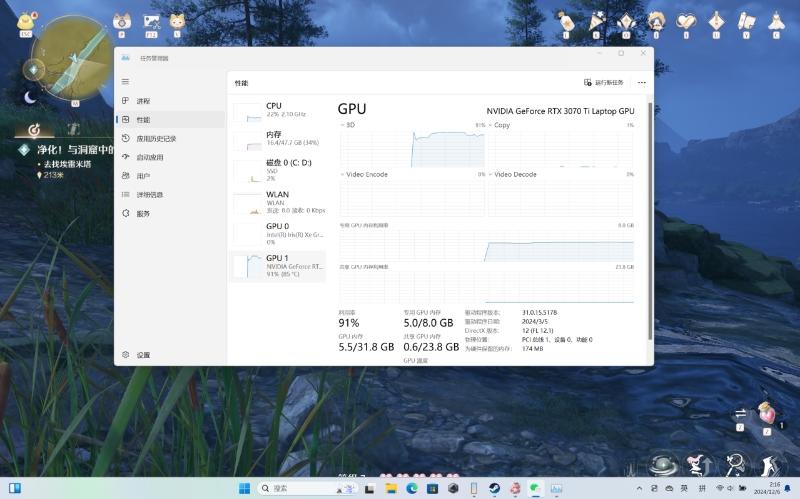
Task: Click the GPU detail pane vertical scrollbar
Action: coord(650,221)
